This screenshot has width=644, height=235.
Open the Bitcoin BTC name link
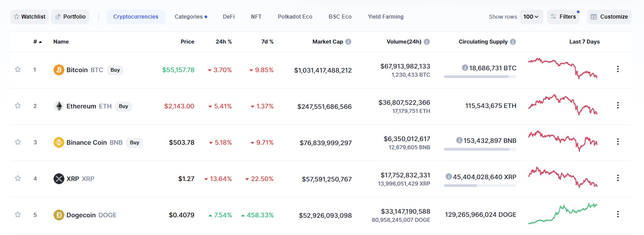coord(85,70)
